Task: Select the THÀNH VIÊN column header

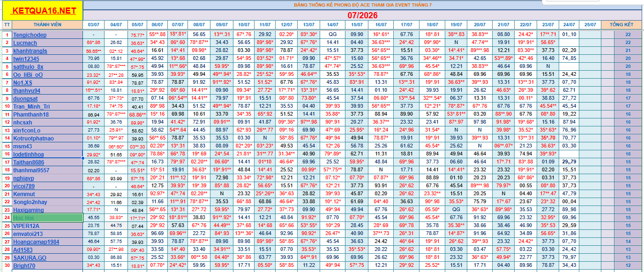Action: pos(47,24)
